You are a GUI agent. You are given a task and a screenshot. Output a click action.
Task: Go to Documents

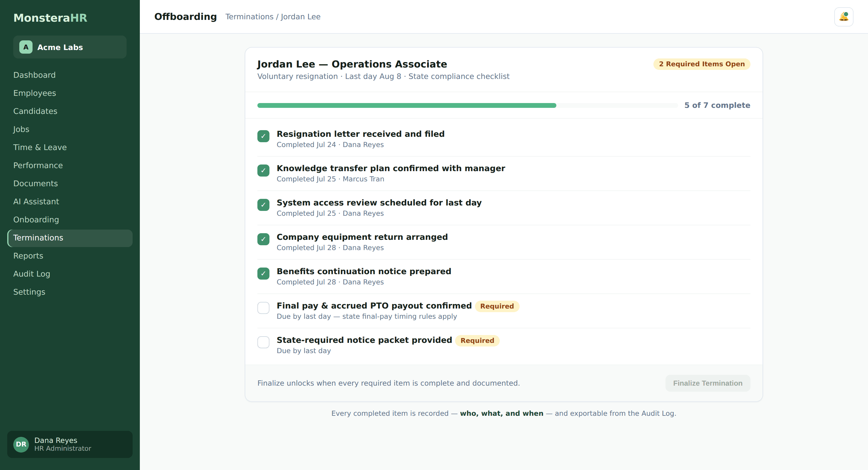coord(70,183)
